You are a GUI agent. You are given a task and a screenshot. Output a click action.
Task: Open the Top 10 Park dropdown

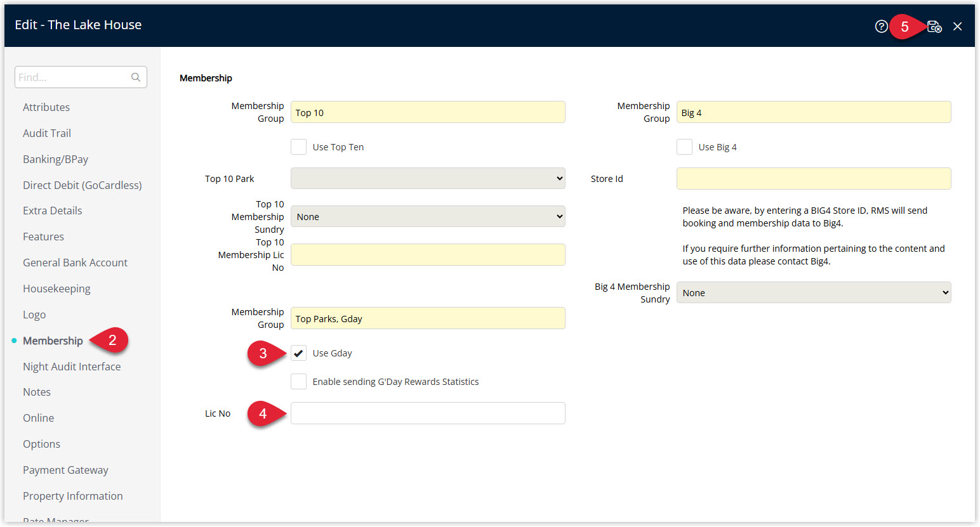428,178
